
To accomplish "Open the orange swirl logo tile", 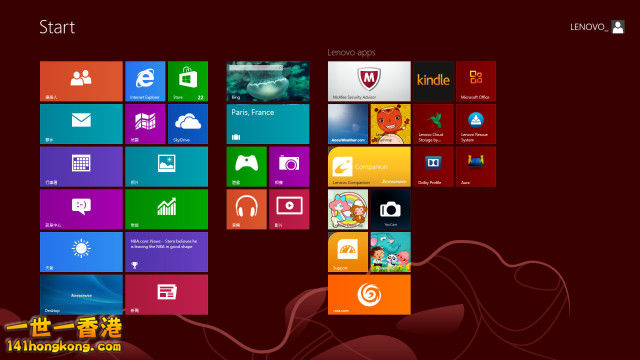I will point(369,295).
